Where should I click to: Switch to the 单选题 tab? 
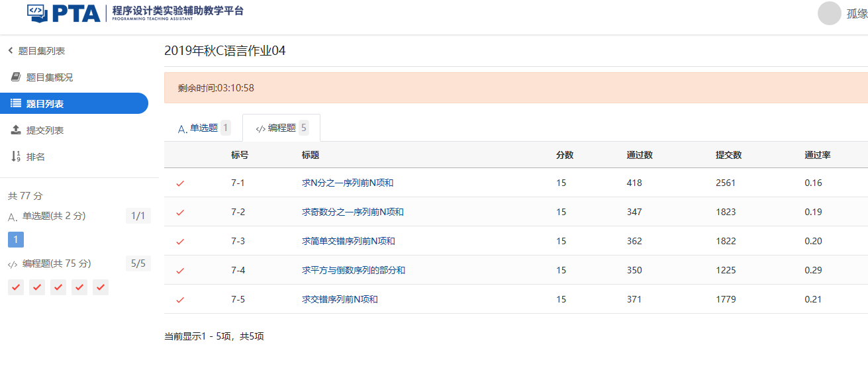tap(203, 128)
